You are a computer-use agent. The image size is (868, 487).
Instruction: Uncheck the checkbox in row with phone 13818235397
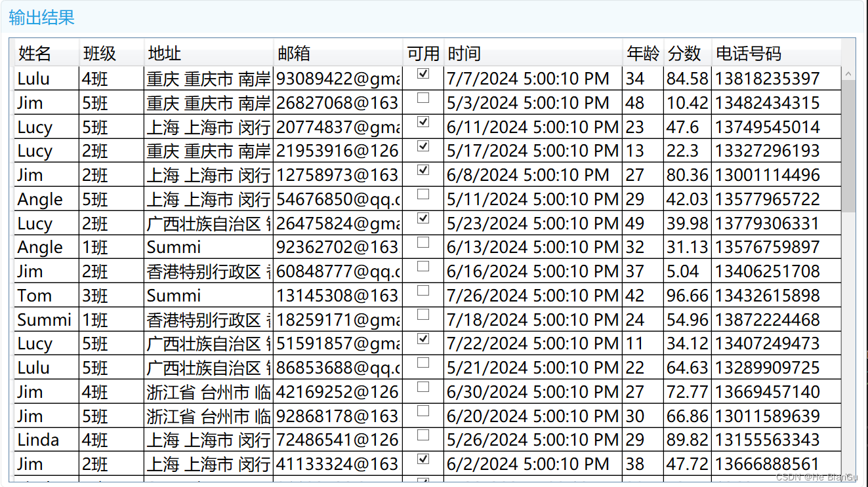423,74
